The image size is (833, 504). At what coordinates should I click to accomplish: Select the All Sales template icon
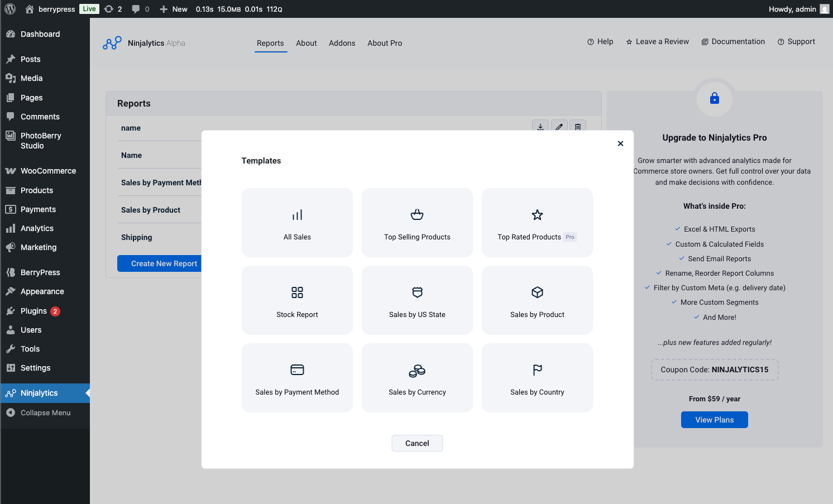tap(296, 222)
